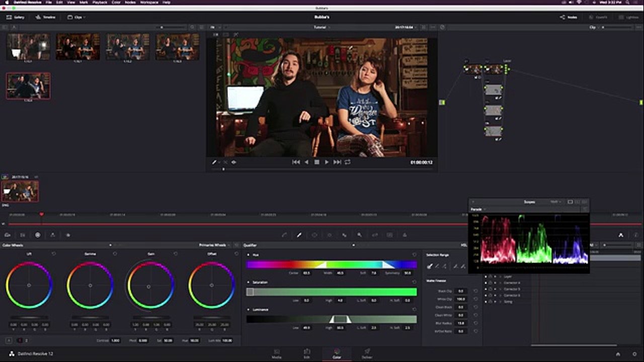Open the Sizing palette
Screen dimensions: 644x362
(374, 235)
